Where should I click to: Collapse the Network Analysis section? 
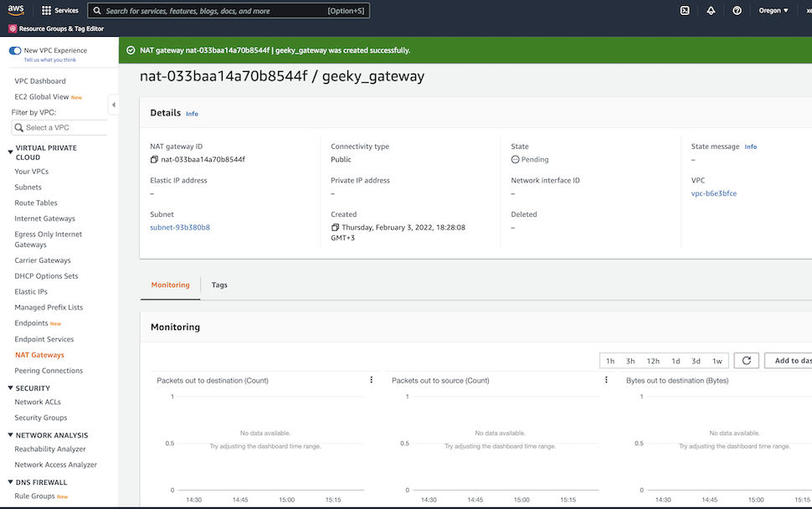click(10, 435)
